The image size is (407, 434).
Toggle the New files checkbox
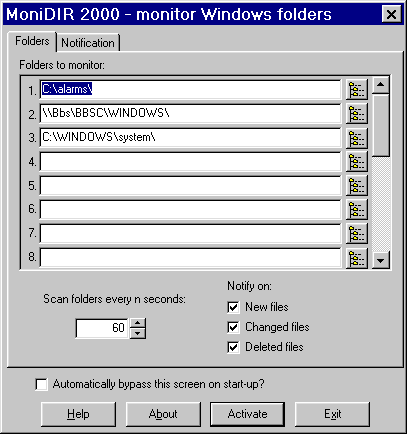[233, 307]
